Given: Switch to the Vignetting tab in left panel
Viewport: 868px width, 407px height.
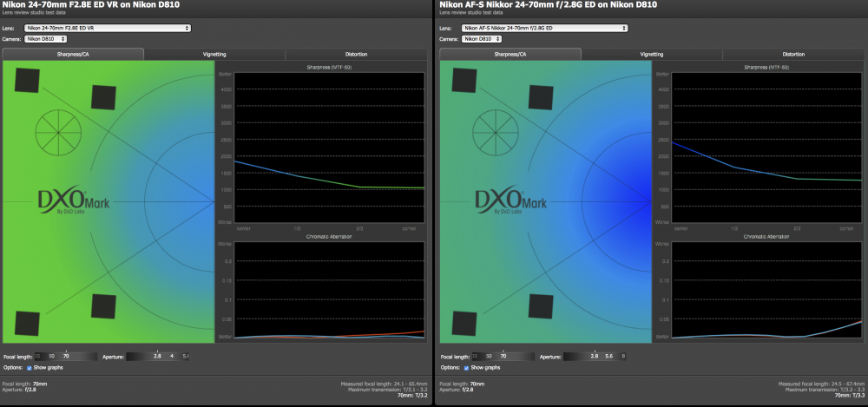Looking at the screenshot, I should 214,55.
